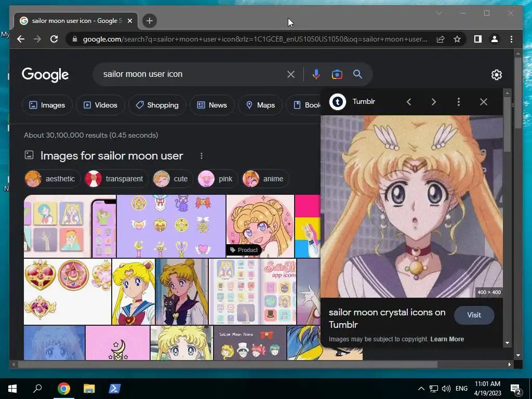Image resolution: width=532 pixels, height=399 pixels.
Task: Switch to Videos results
Action: pos(100,105)
